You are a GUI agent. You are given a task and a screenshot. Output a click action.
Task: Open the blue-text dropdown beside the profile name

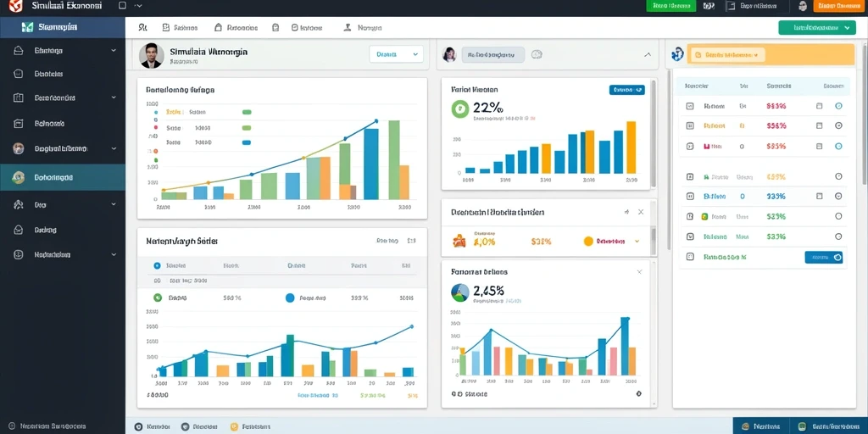pos(397,54)
